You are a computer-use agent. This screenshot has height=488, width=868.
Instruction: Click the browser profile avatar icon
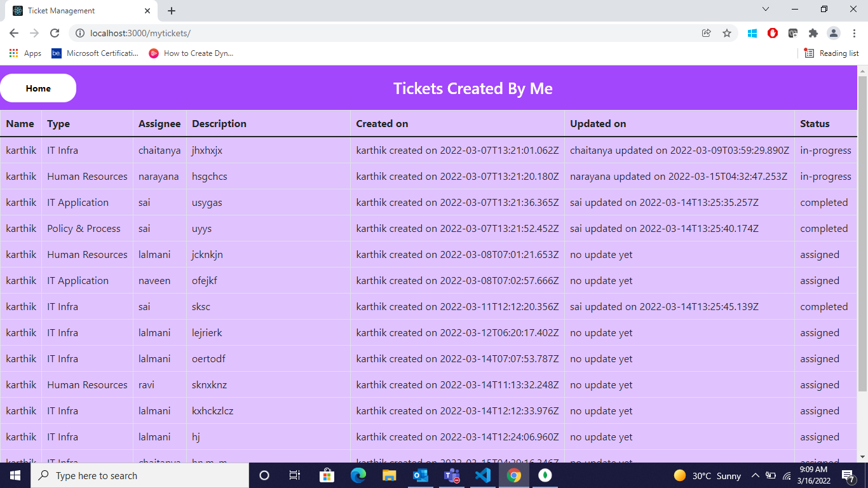point(834,33)
